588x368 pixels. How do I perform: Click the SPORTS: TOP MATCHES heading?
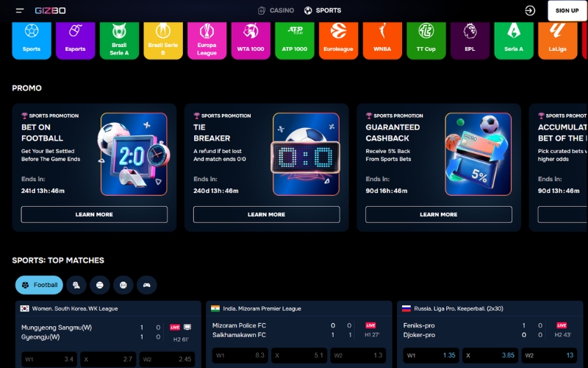[58, 261]
